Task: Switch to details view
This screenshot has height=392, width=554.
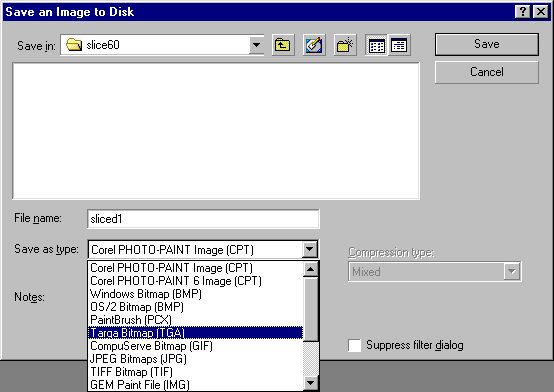Action: tap(399, 45)
